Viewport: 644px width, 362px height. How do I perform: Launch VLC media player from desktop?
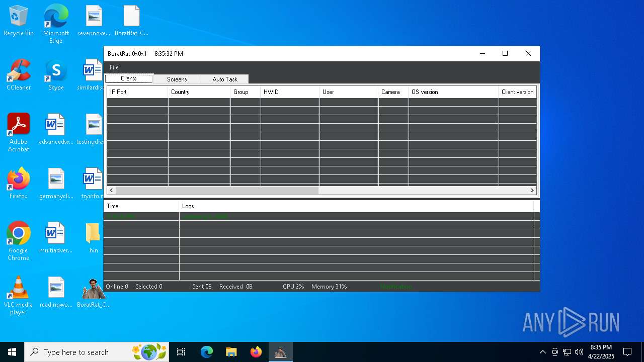19,295
